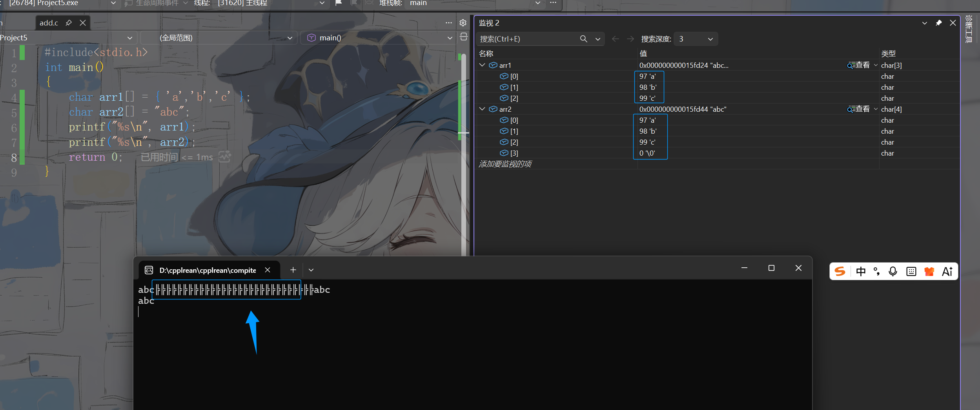Select the arr1 watch row name
Screen dimensions: 980x410
[x=505, y=65]
